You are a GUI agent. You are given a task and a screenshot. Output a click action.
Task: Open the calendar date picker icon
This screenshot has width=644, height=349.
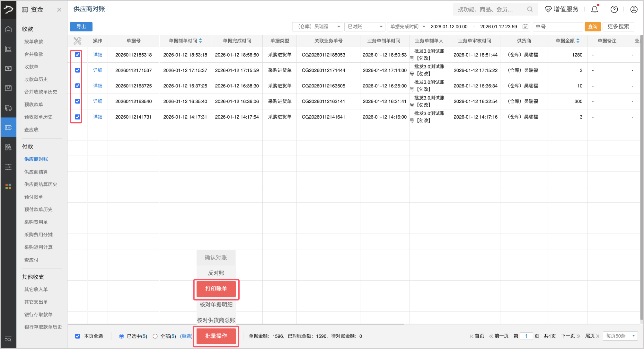coord(525,27)
